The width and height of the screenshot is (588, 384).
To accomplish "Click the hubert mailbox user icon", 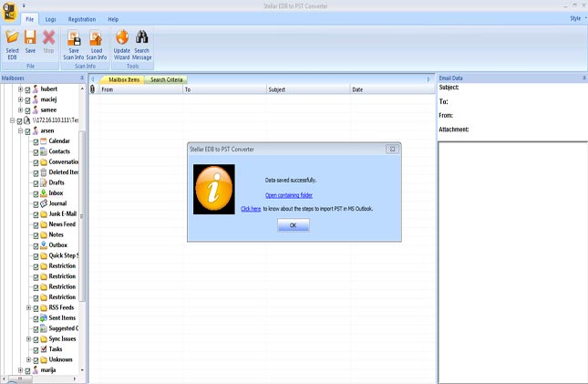I will tap(36, 89).
